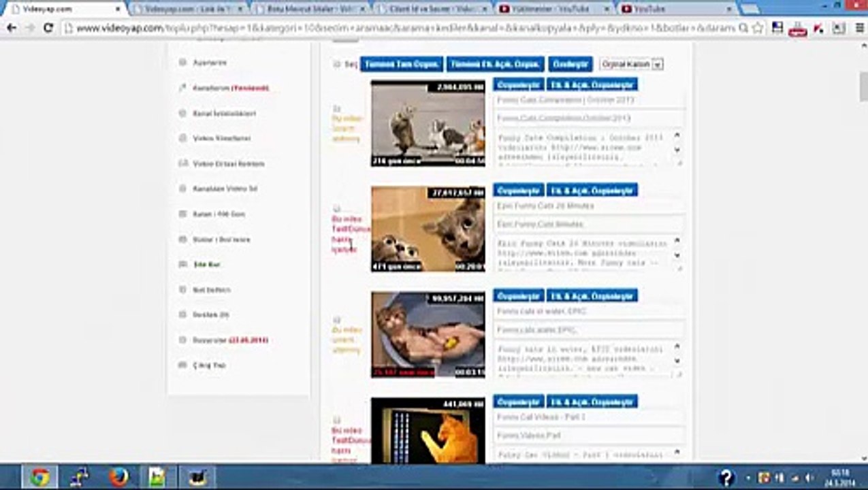This screenshot has width=868, height=490.
Task: Click the Chrome forward arrow
Action: [x=30, y=28]
